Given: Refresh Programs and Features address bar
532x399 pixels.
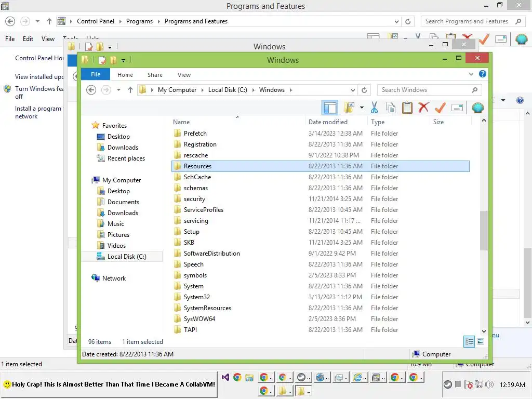Looking at the screenshot, I should 408,21.
